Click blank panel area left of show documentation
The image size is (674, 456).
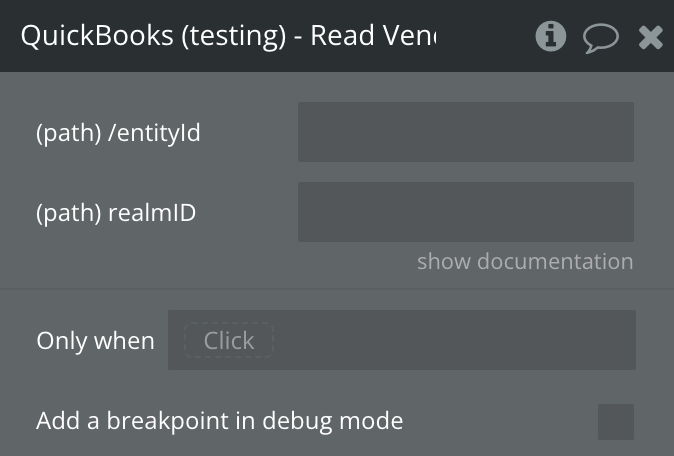coord(200,262)
